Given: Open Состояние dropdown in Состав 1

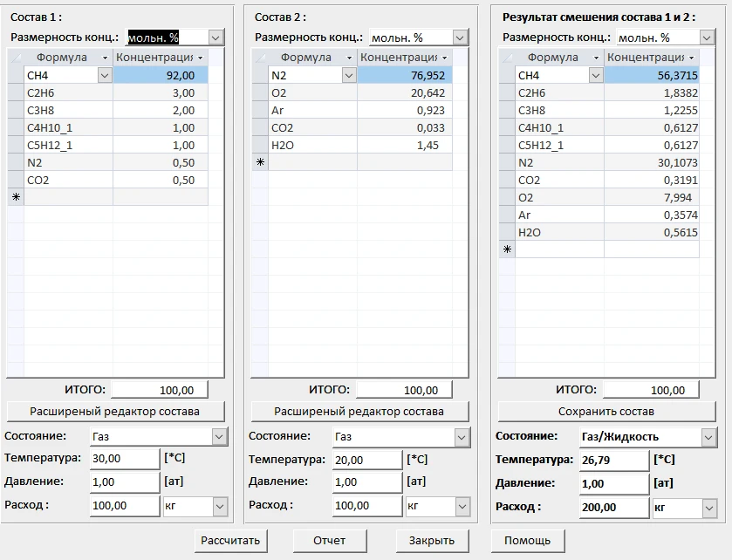Looking at the screenshot, I should pos(218,436).
